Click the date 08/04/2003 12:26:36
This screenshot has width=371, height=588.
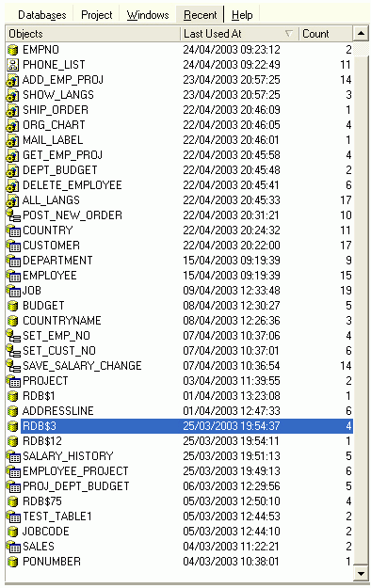point(232,321)
